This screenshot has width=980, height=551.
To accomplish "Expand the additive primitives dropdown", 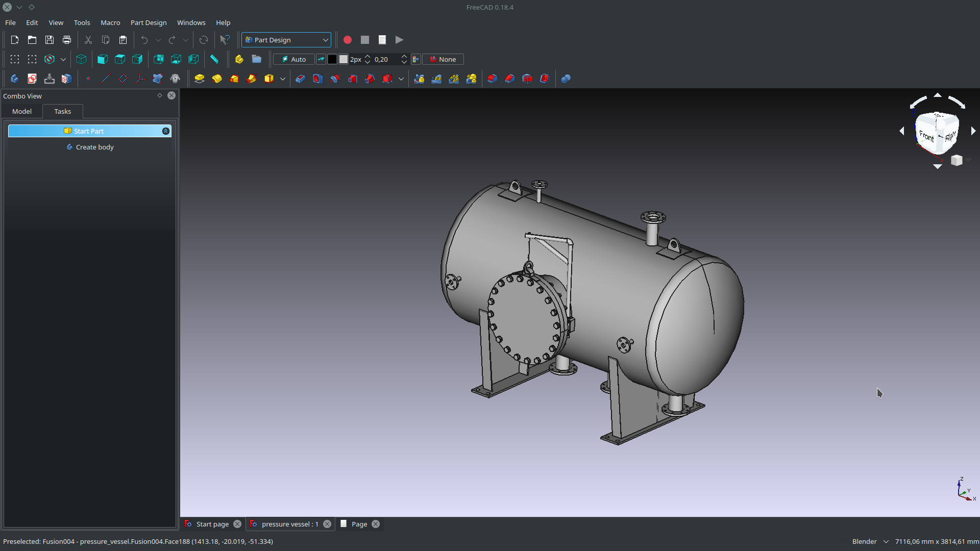I will click(283, 79).
